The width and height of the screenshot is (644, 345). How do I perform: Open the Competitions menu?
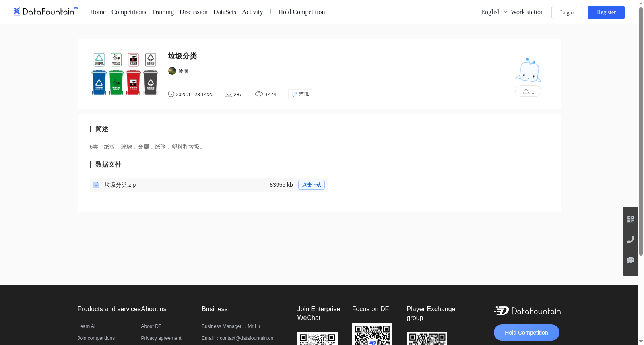click(129, 12)
